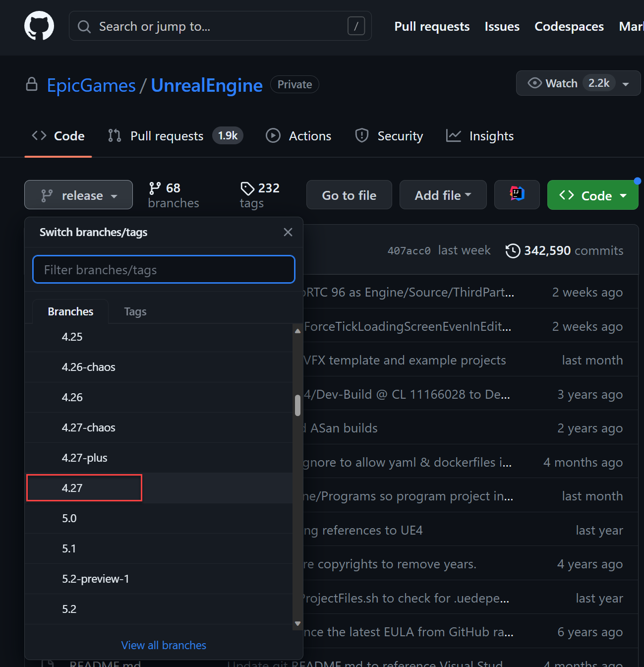Screen dimensions: 644x667
Task: Open the Dev-Build CL 11166028 commit
Action: [x=407, y=395]
